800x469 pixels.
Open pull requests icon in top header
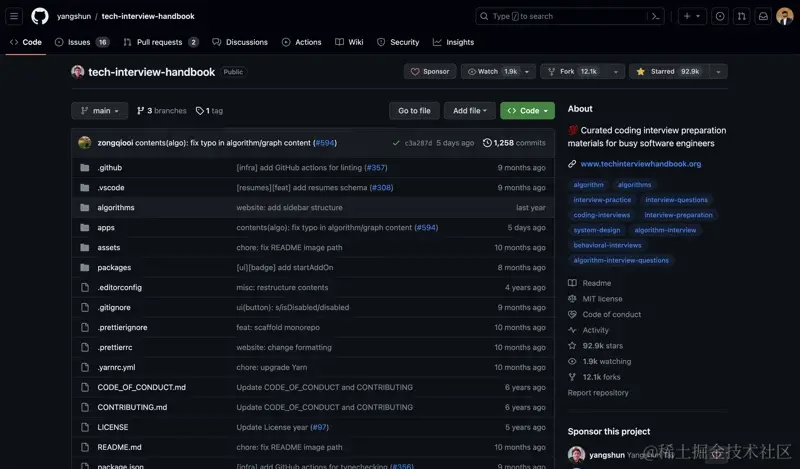coord(741,16)
